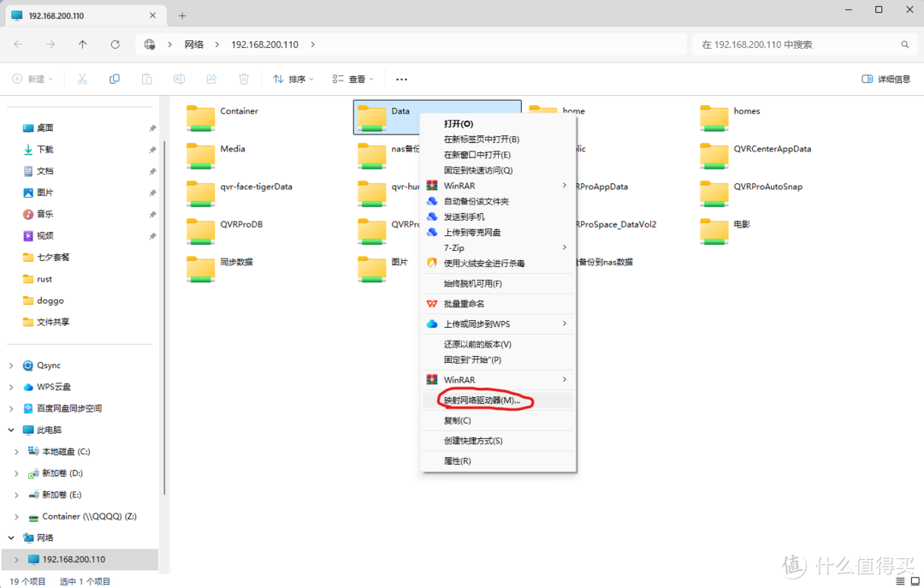Click the Share toolbar icon
This screenshot has height=588, width=924.
pos(211,79)
